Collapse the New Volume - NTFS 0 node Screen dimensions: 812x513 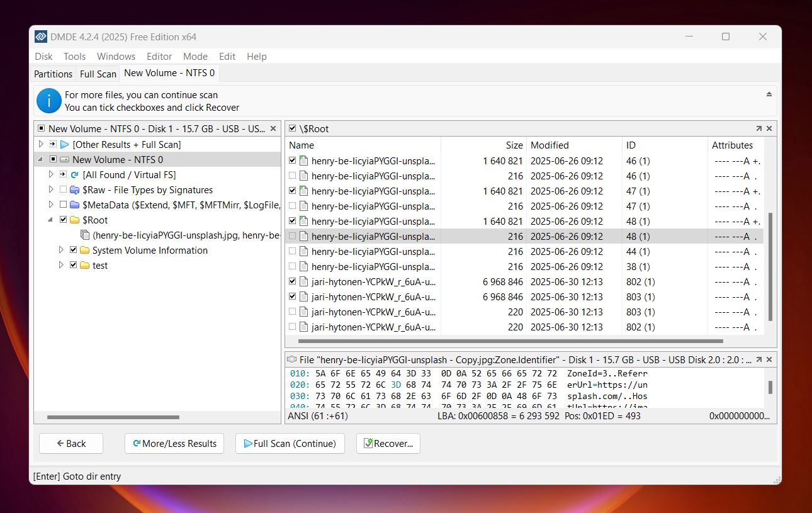(42, 160)
